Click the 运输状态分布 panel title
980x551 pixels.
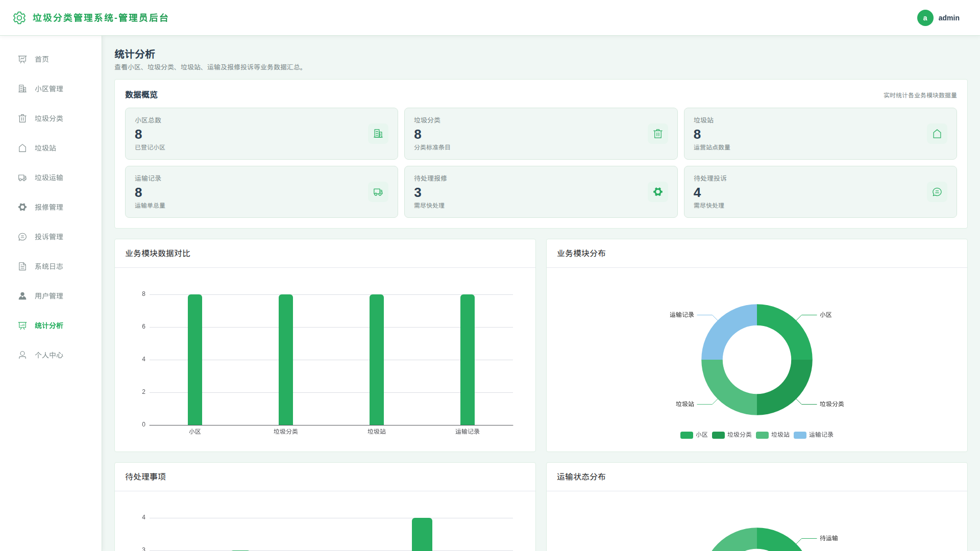[581, 477]
